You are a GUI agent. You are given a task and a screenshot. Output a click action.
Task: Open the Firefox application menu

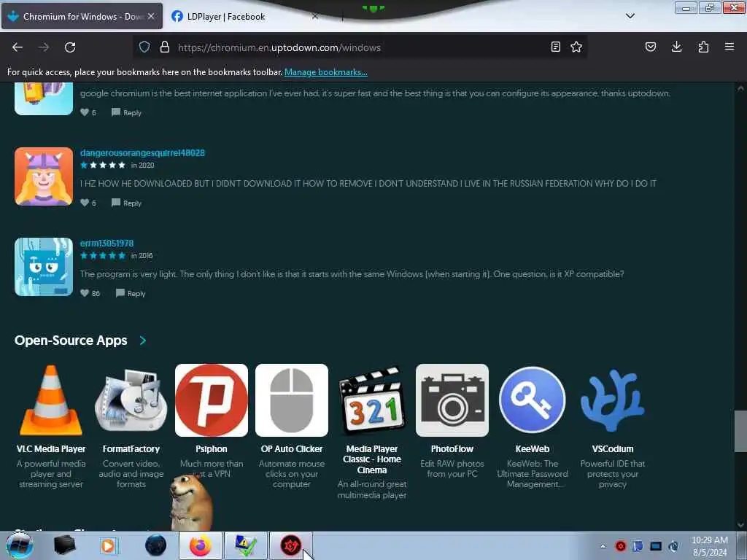[729, 47]
